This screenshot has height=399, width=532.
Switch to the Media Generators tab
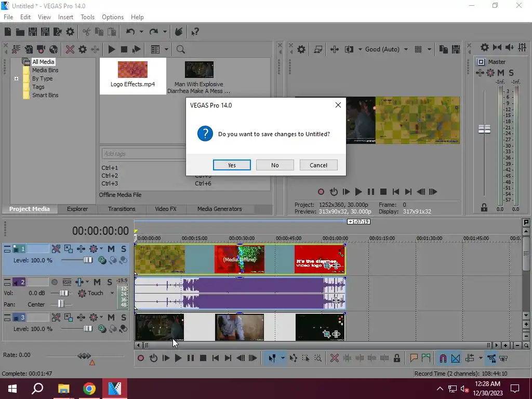click(220, 209)
